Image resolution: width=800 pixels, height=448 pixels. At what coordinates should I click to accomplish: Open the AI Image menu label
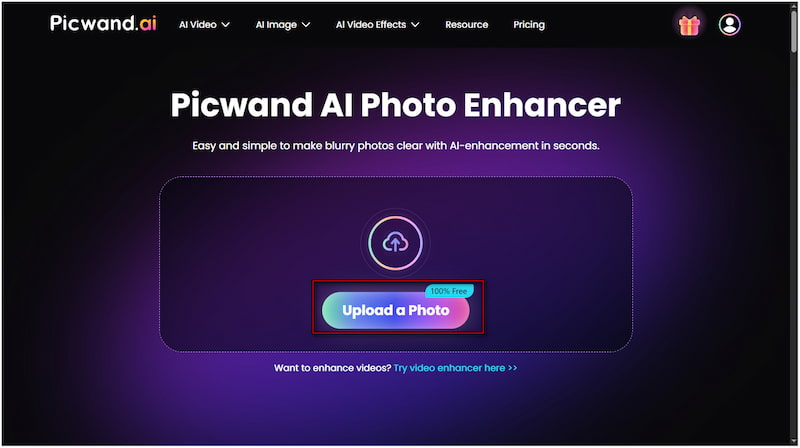point(276,24)
